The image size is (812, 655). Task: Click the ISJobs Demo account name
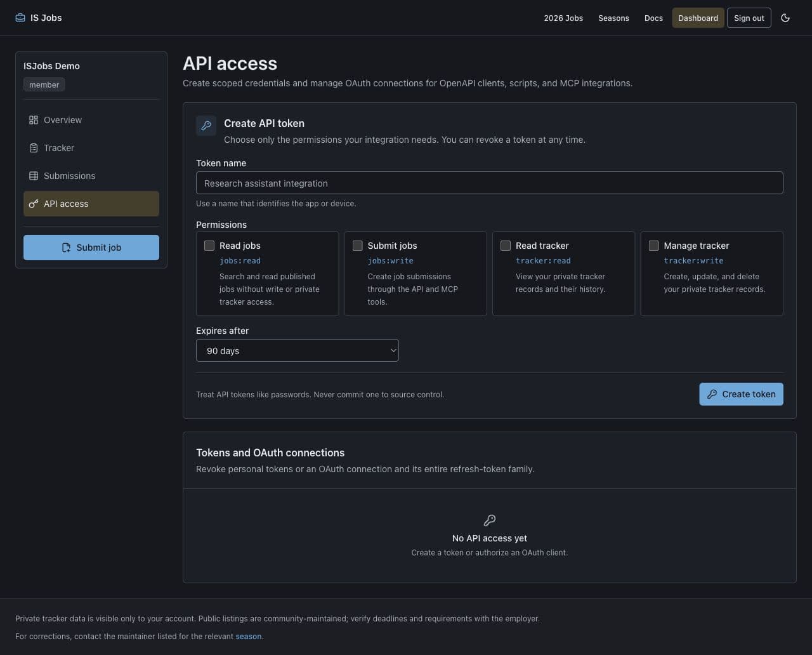click(51, 66)
